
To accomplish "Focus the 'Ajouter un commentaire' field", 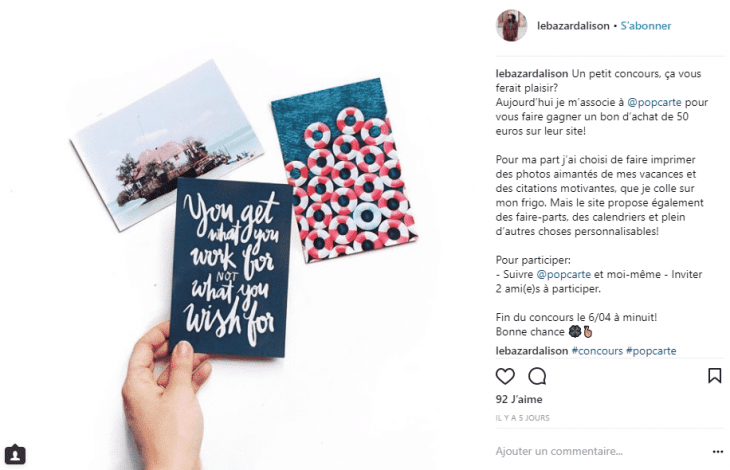I will point(601,451).
